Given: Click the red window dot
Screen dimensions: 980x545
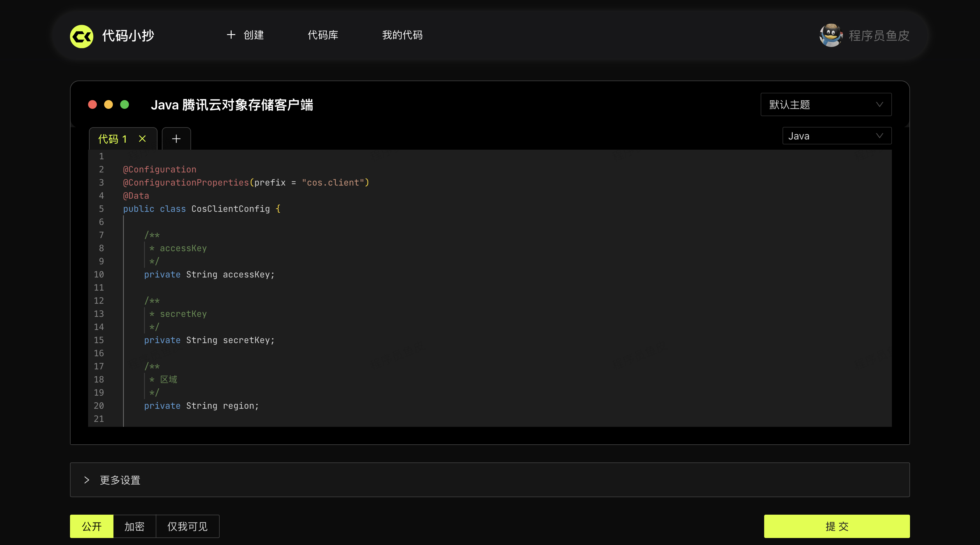Looking at the screenshot, I should point(92,104).
